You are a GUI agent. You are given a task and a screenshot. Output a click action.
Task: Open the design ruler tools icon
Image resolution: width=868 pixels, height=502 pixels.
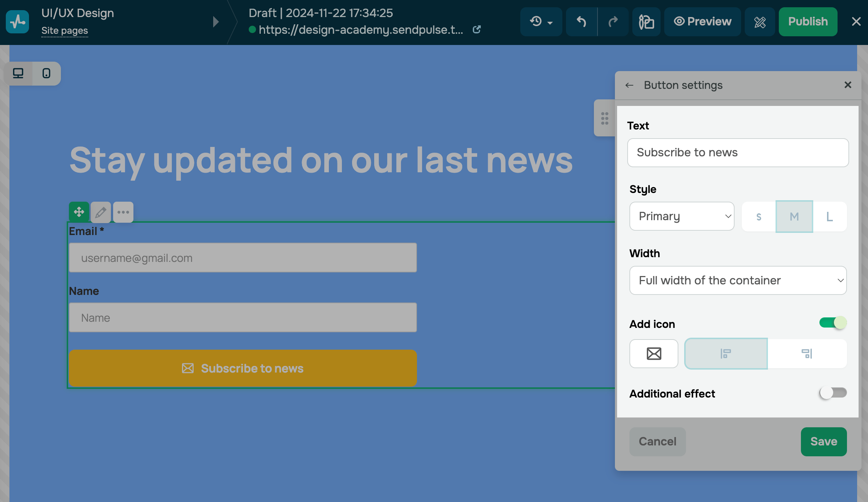coord(760,22)
